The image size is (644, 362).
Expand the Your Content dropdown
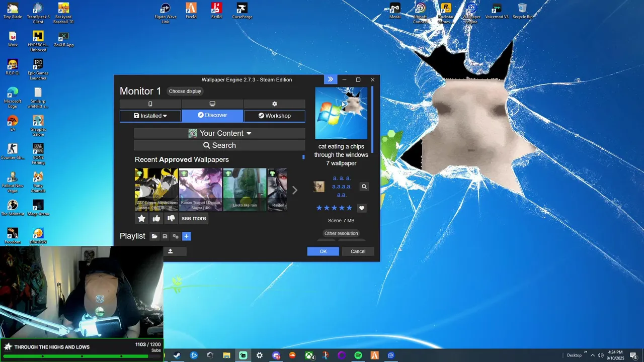tap(219, 133)
